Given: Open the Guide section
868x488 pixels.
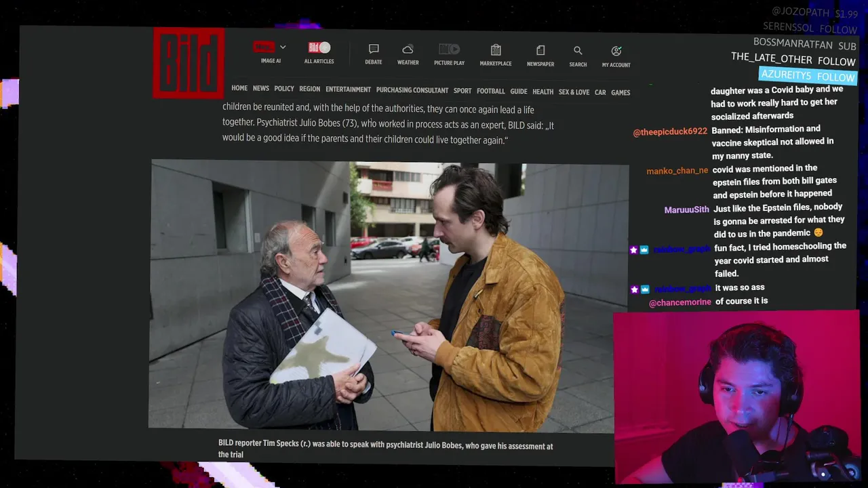Looking at the screenshot, I should 519,91.
